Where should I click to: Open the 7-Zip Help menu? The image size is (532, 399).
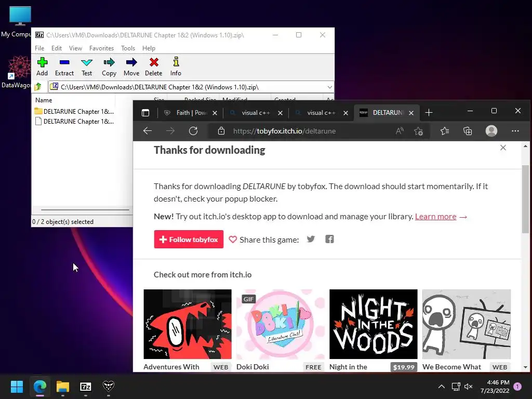149,48
